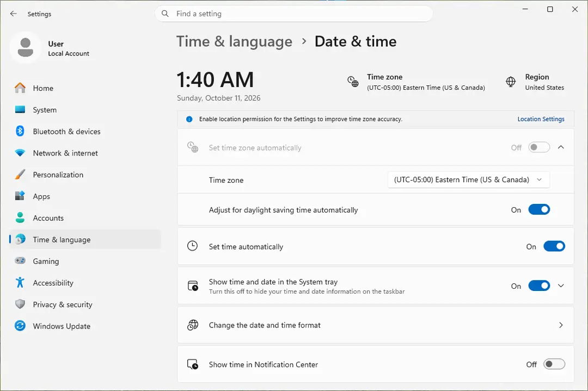588x391 pixels.
Task: Click the Apps icon in sidebar
Action: tap(20, 196)
